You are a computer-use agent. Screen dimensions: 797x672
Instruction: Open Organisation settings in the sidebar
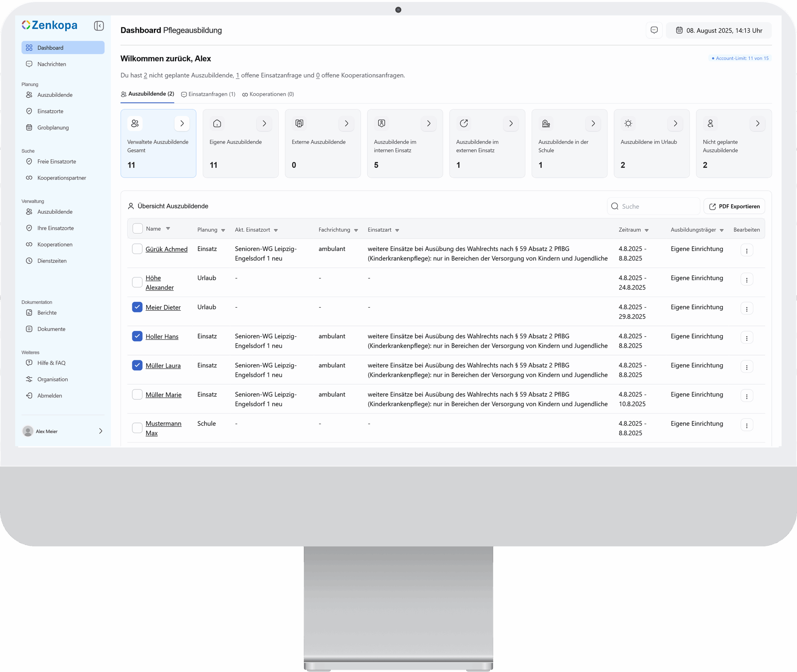[x=52, y=380]
